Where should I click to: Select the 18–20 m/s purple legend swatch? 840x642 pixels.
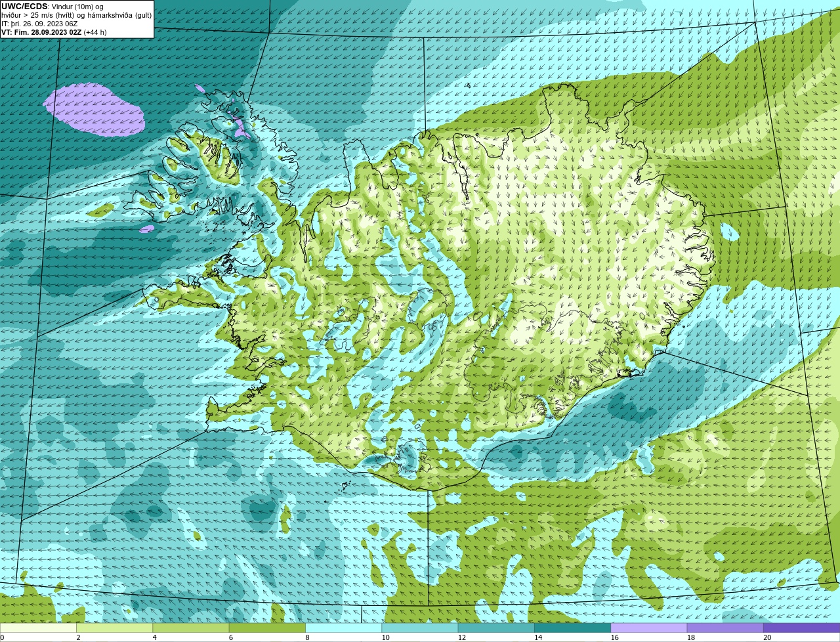(725, 628)
